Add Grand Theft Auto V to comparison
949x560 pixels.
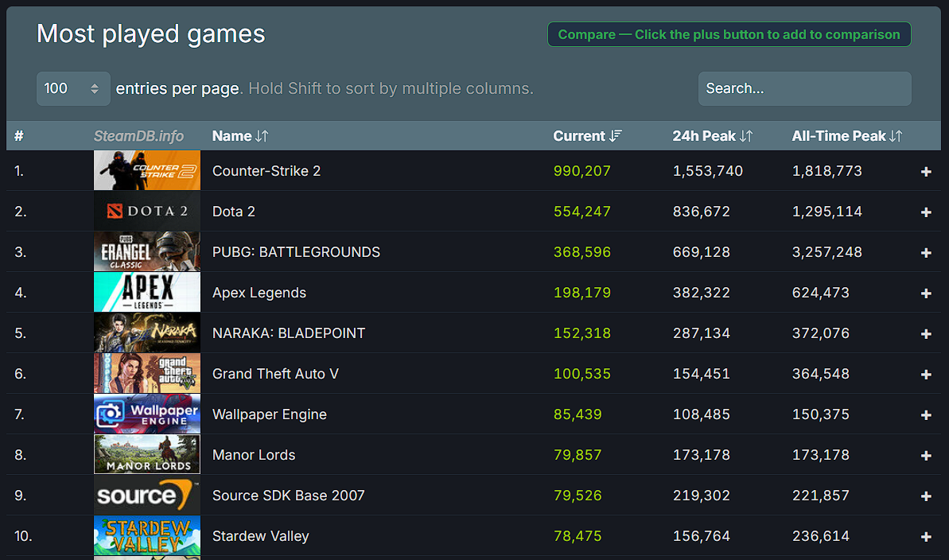pyautogui.click(x=925, y=374)
